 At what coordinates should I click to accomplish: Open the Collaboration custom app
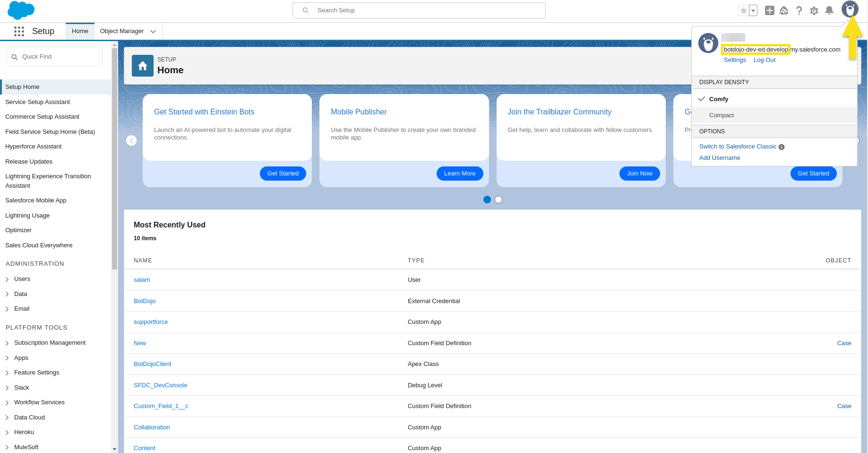click(152, 427)
